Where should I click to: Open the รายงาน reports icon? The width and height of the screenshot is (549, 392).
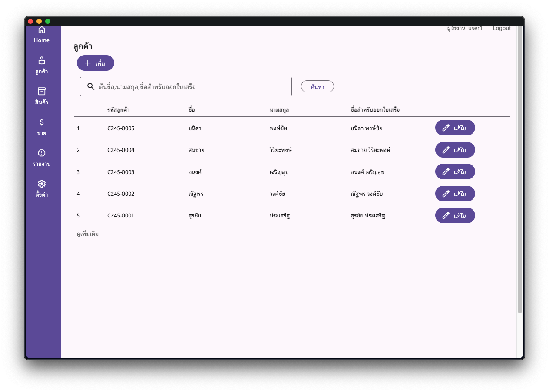tap(42, 153)
